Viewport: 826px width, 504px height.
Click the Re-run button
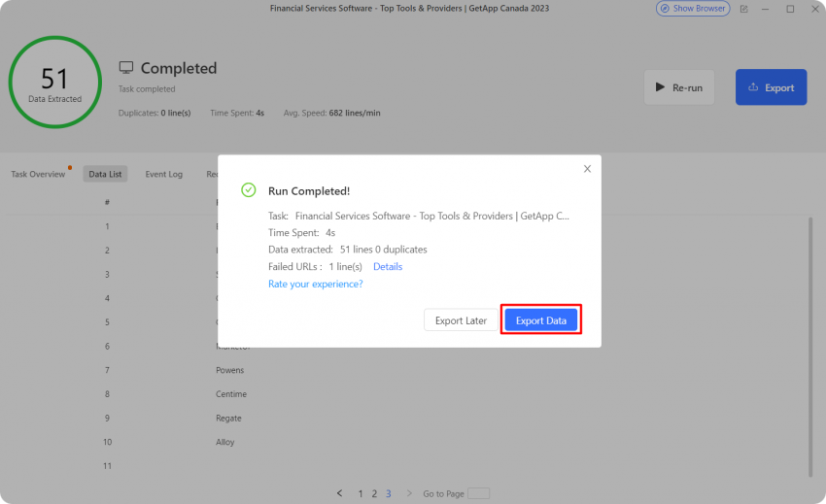pos(679,87)
